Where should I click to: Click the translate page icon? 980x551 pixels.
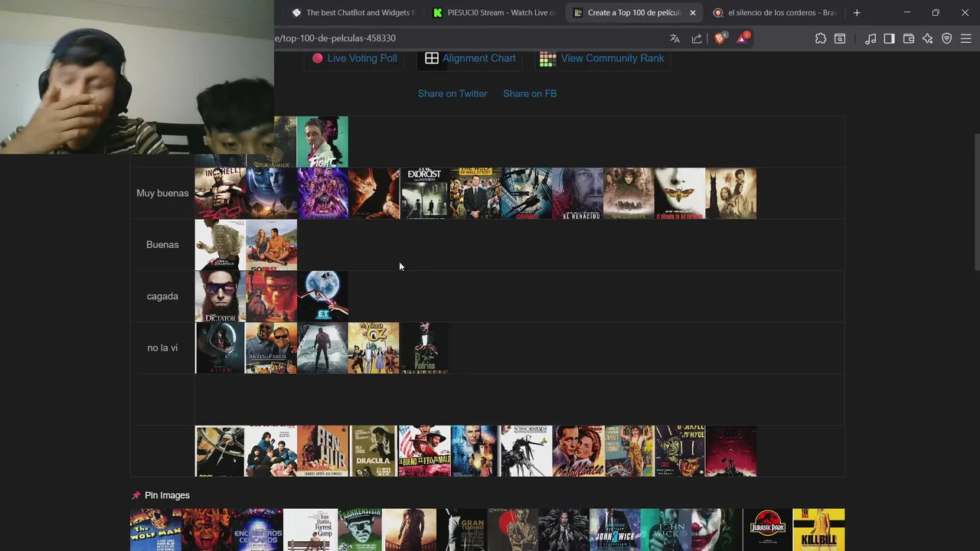(675, 38)
